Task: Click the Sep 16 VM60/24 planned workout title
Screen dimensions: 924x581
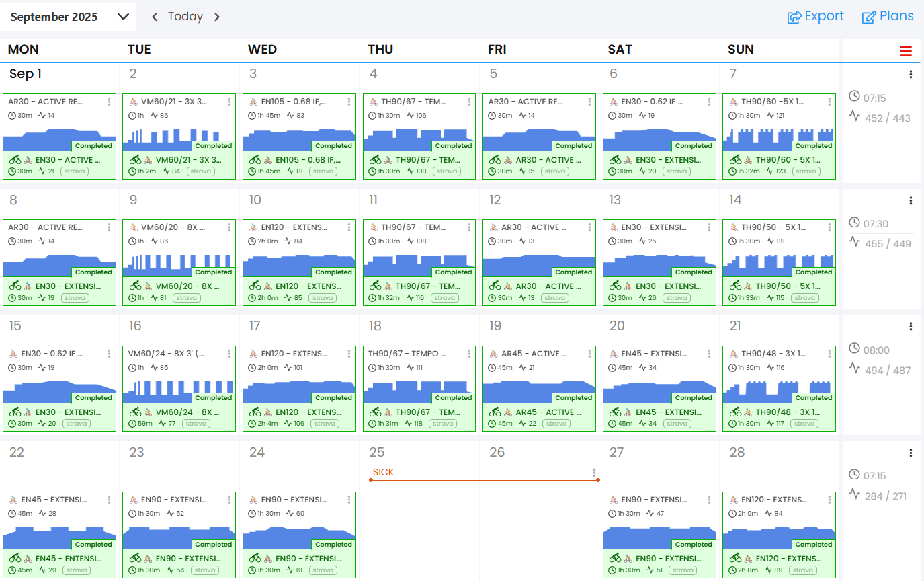Action: click(165, 354)
